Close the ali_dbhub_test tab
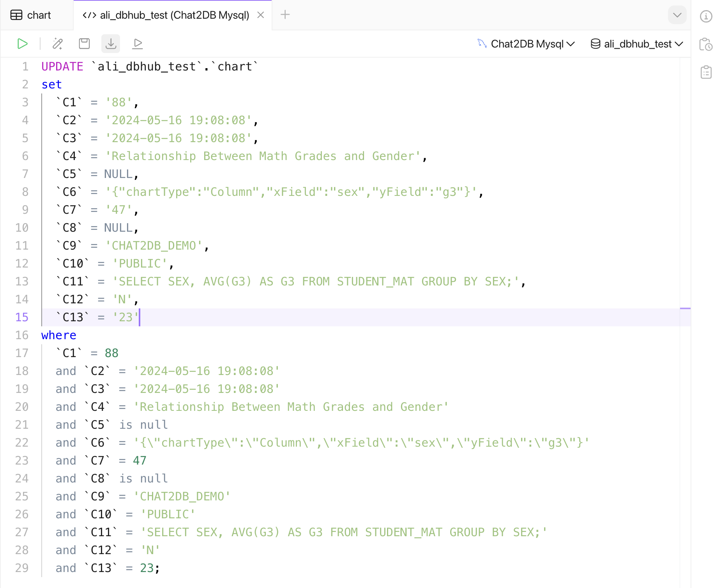The width and height of the screenshot is (721, 588). (x=261, y=15)
